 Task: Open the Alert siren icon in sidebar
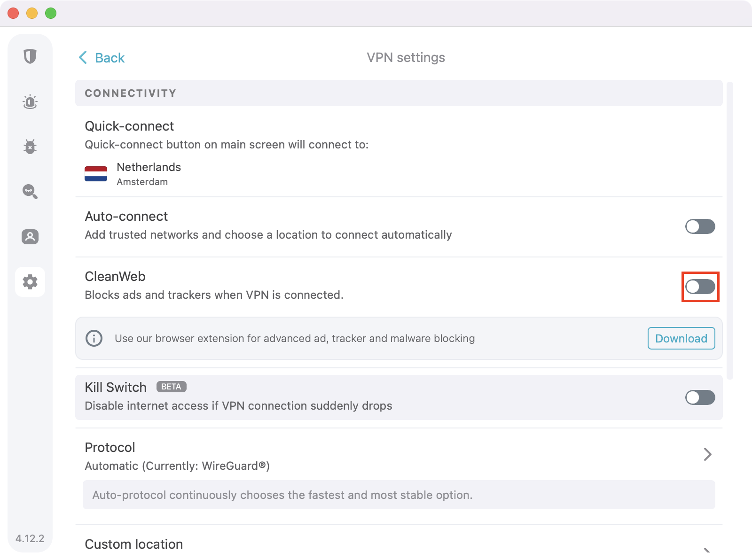(30, 101)
